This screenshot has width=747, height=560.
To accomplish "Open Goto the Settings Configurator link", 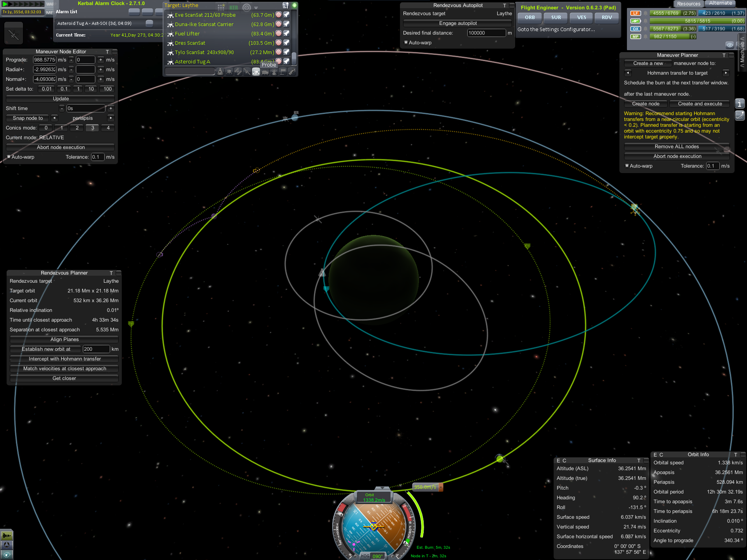I will tap(556, 30).
